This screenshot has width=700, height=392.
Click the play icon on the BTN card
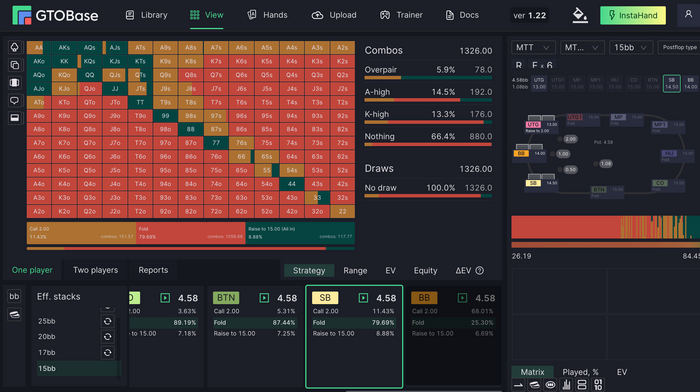264,298
